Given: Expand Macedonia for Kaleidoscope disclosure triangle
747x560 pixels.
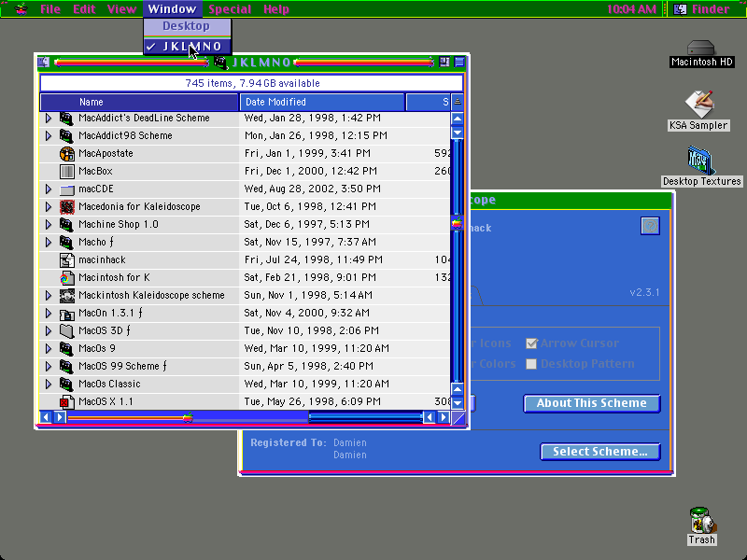Looking at the screenshot, I should click(49, 206).
